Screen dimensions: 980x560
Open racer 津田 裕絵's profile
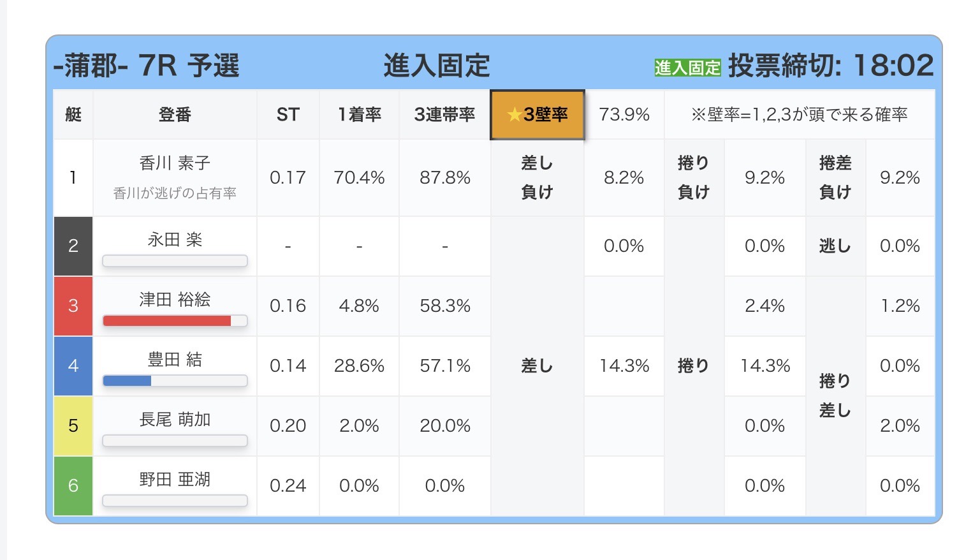(x=175, y=299)
